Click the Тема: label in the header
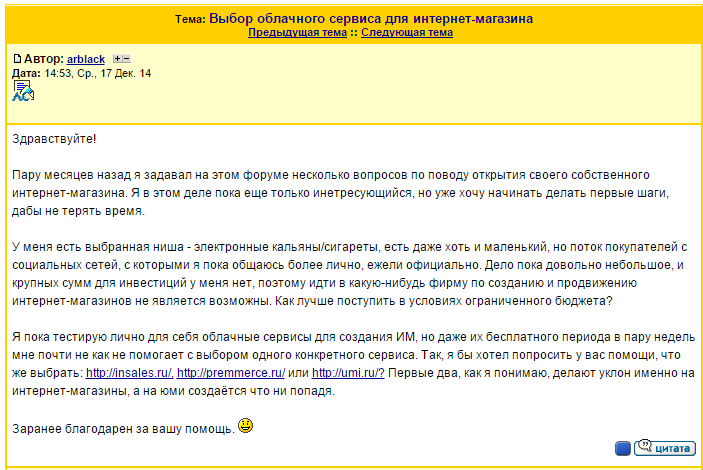Image resolution: width=703 pixels, height=470 pixels. [190, 19]
